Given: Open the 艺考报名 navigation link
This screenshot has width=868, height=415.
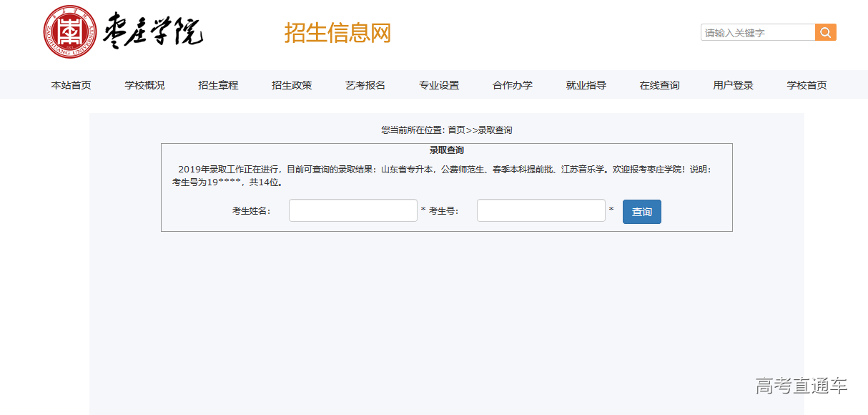Looking at the screenshot, I should 365,84.
